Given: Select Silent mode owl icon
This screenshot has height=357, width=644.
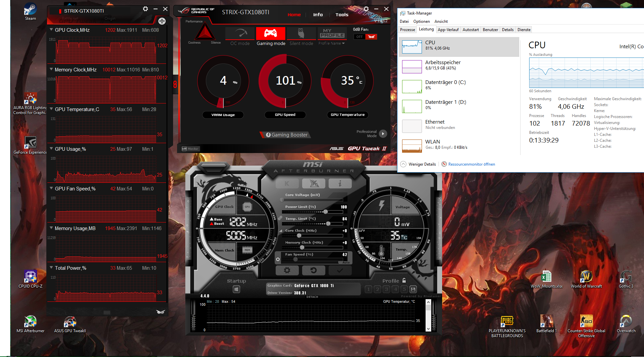Looking at the screenshot, I should [x=301, y=34].
